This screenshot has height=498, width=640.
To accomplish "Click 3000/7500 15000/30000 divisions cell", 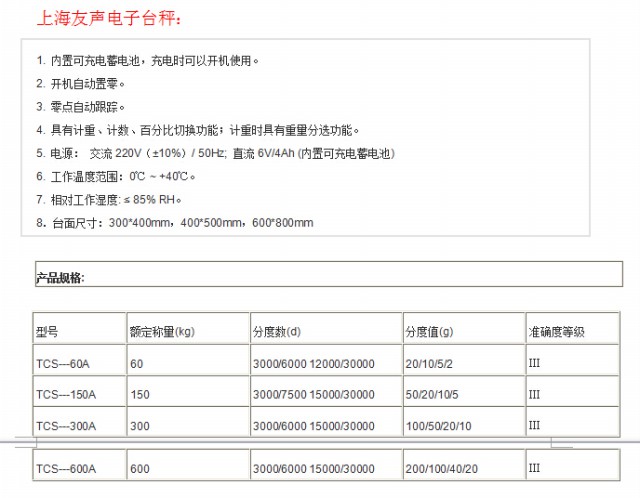I will click(313, 395).
